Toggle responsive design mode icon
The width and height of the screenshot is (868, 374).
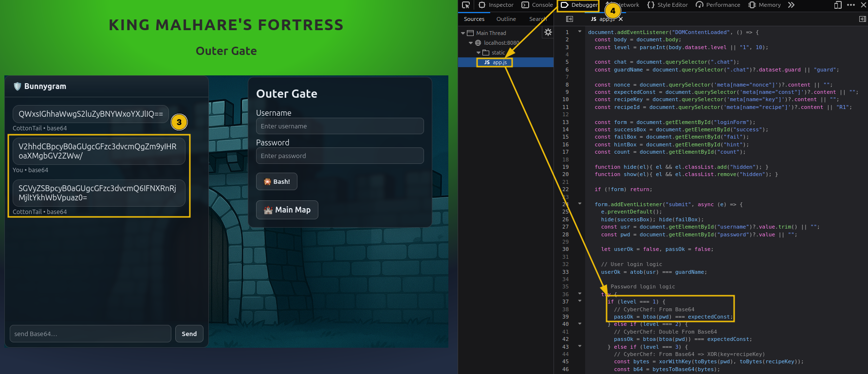(x=838, y=5)
